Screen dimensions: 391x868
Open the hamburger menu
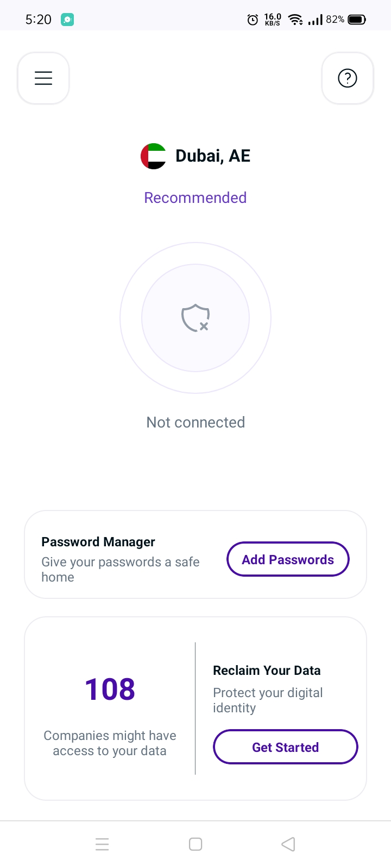pyautogui.click(x=43, y=78)
